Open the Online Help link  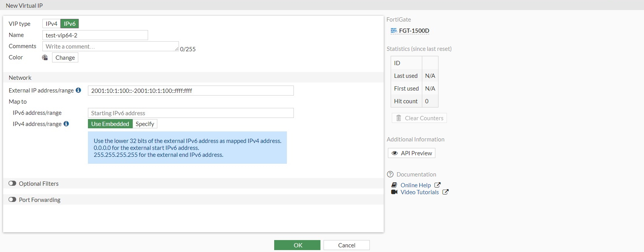click(x=415, y=185)
